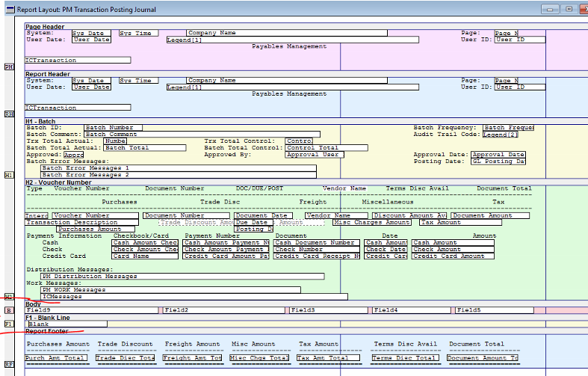
Task: Select the Trade Disc Total field
Action: point(126,358)
